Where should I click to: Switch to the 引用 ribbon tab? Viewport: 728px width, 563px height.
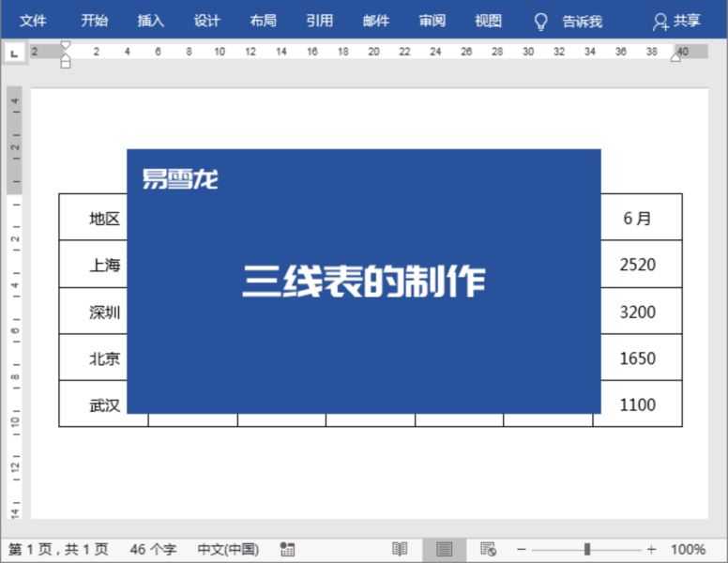click(319, 21)
